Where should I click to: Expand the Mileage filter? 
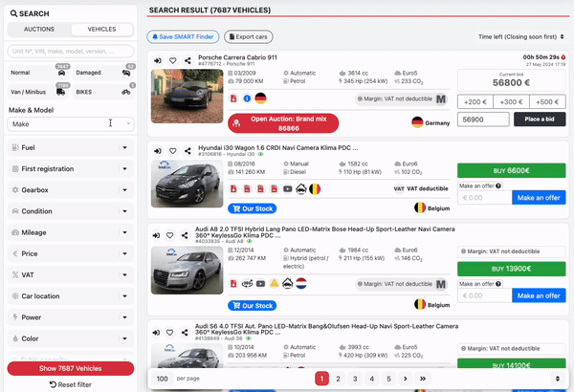coord(71,232)
